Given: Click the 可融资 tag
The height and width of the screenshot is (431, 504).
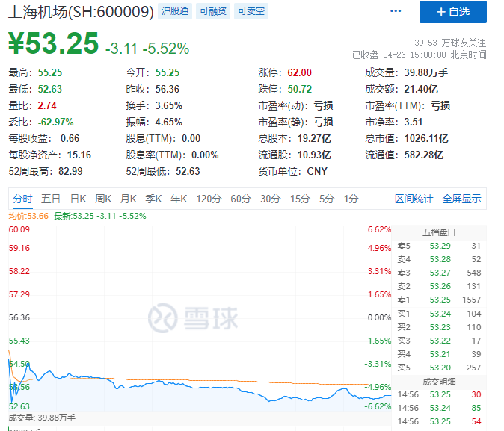Looking at the screenshot, I should [213, 11].
